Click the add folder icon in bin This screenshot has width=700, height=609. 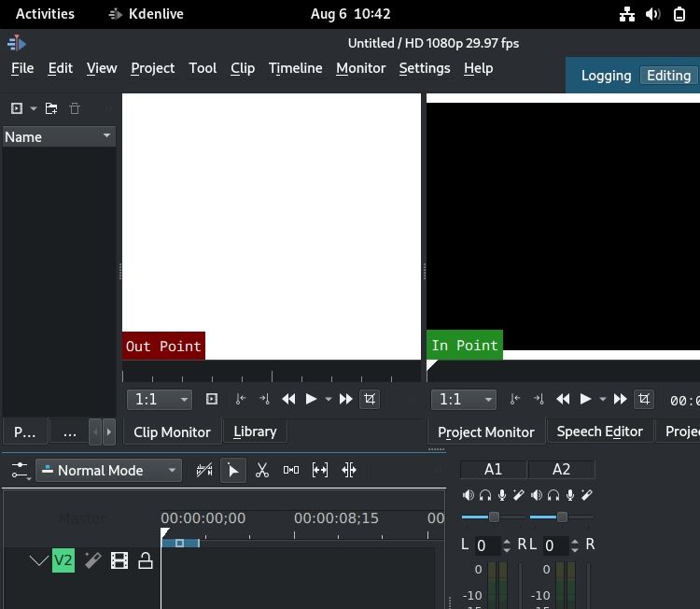[50, 108]
